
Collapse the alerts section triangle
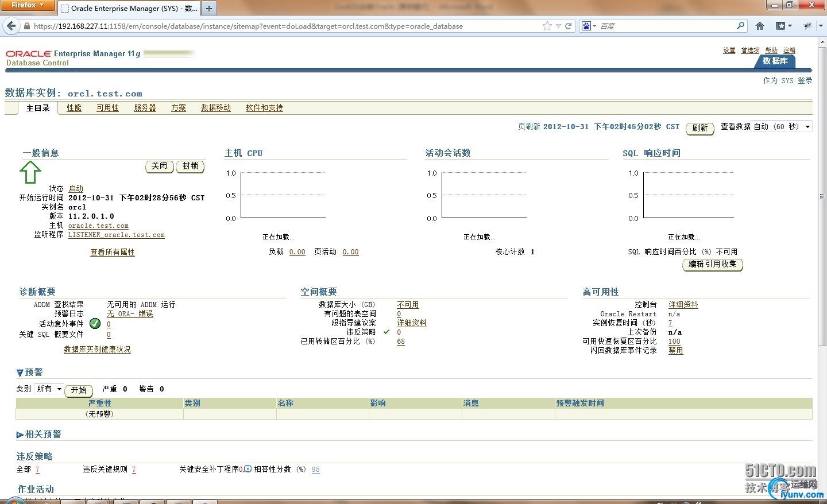pos(20,373)
